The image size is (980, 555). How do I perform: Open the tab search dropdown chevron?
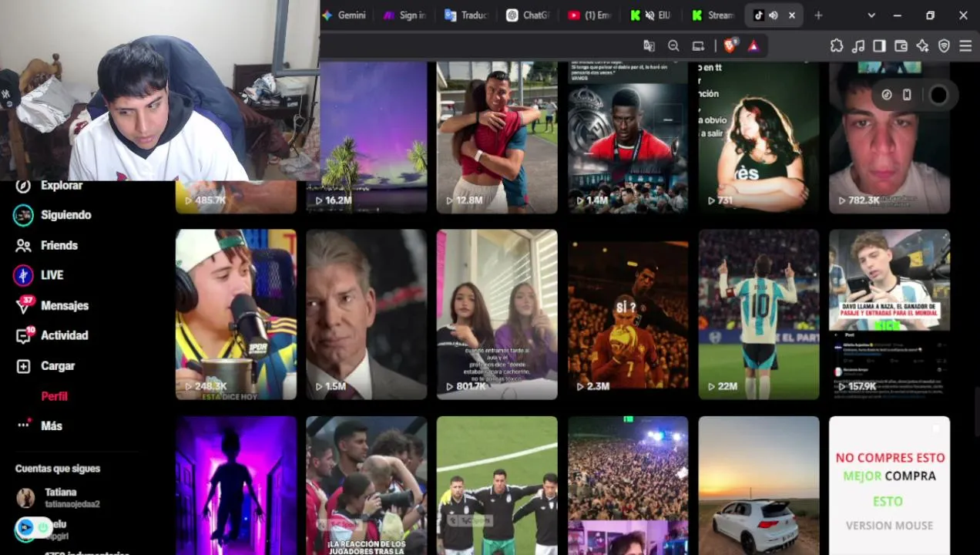pyautogui.click(x=871, y=15)
